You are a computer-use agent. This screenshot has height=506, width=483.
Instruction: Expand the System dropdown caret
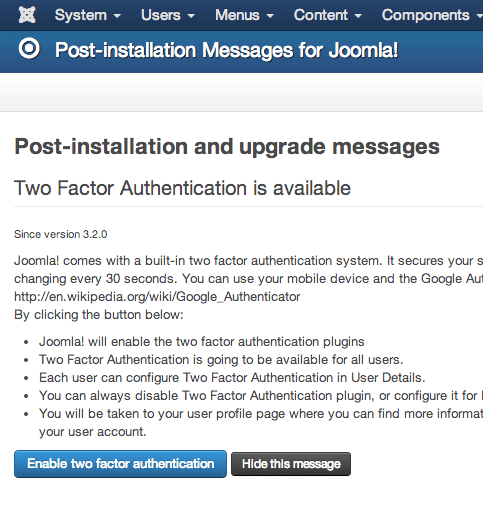pos(117,16)
